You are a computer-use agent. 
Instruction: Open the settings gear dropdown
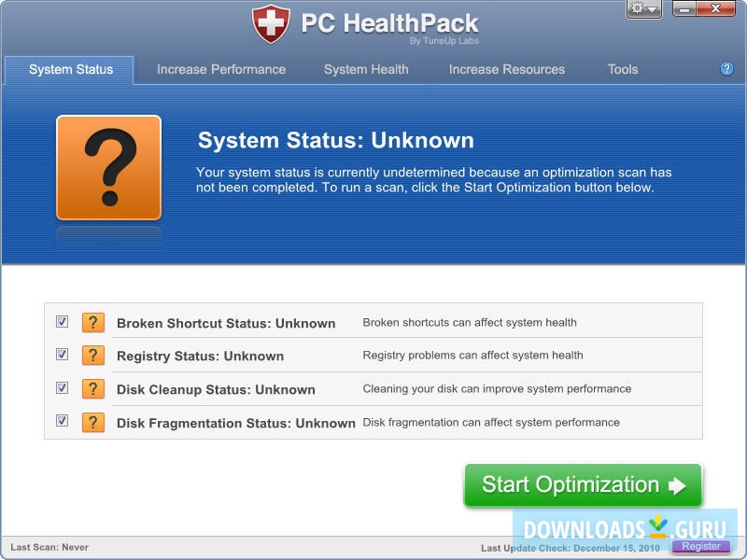point(643,9)
